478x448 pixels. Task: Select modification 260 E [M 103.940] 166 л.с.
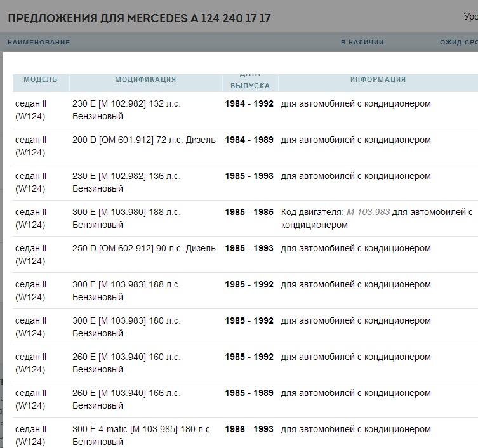click(x=126, y=399)
